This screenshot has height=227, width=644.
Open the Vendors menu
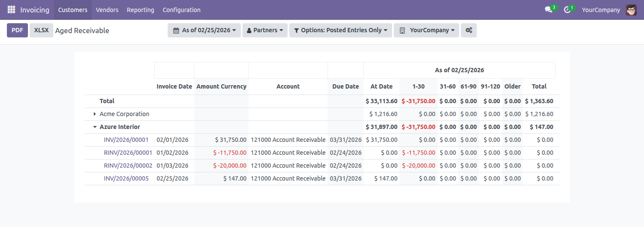point(107,9)
